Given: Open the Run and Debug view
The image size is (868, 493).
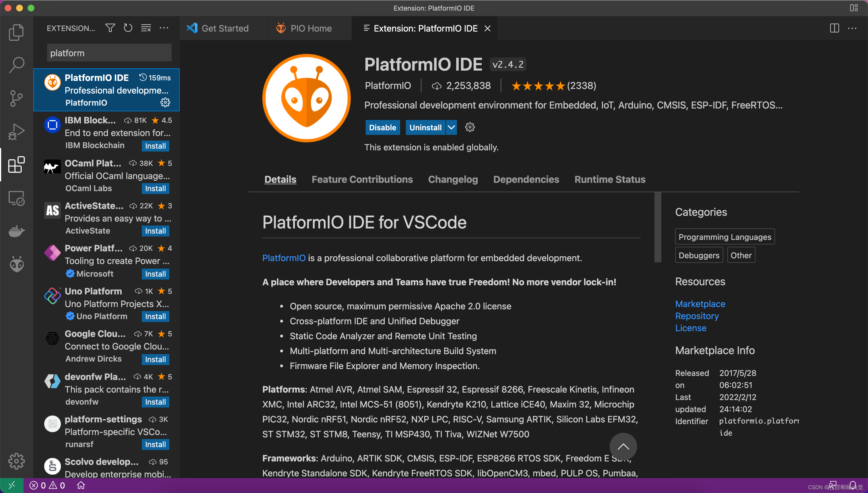Looking at the screenshot, I should pyautogui.click(x=16, y=131).
